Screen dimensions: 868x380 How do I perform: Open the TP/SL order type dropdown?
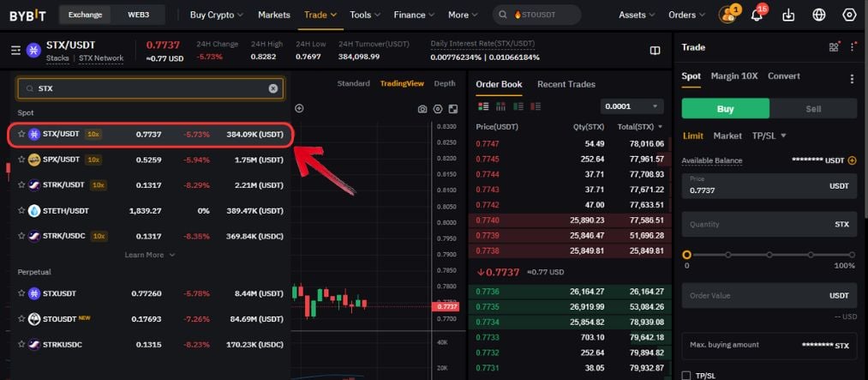coord(769,136)
